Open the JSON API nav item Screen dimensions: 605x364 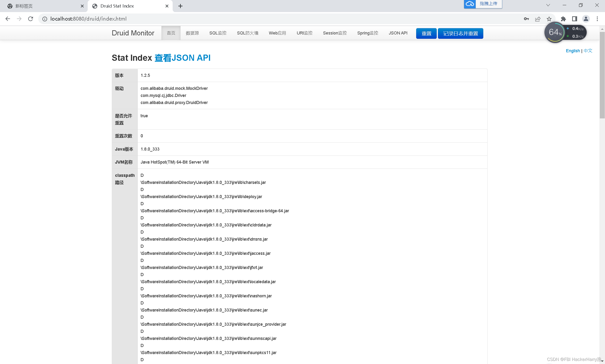pyautogui.click(x=398, y=33)
